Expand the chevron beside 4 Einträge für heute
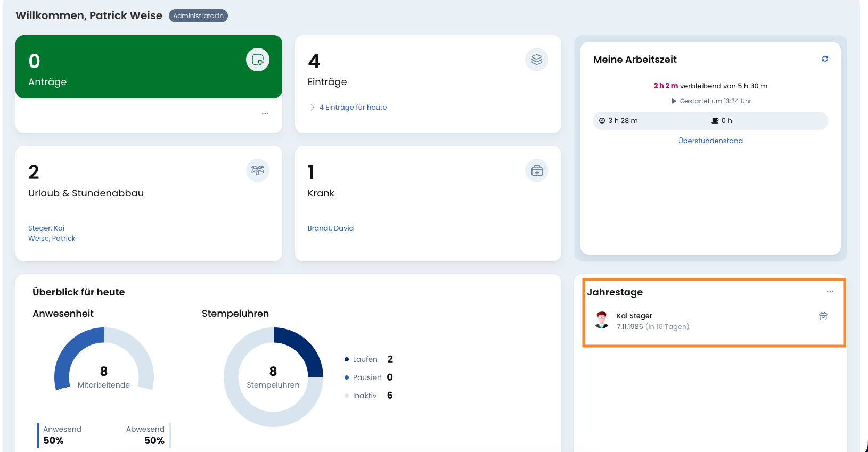Image resolution: width=868 pixels, height=452 pixels. click(312, 108)
